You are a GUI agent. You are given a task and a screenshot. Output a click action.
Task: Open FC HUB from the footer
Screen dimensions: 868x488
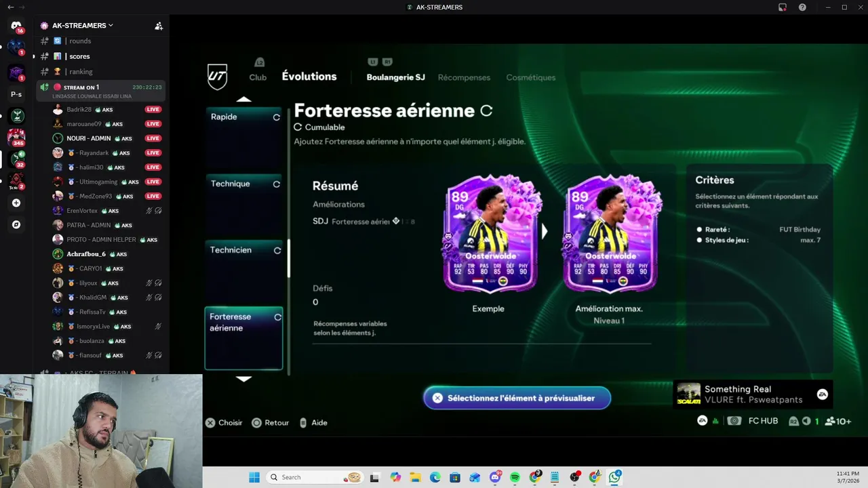(x=763, y=421)
